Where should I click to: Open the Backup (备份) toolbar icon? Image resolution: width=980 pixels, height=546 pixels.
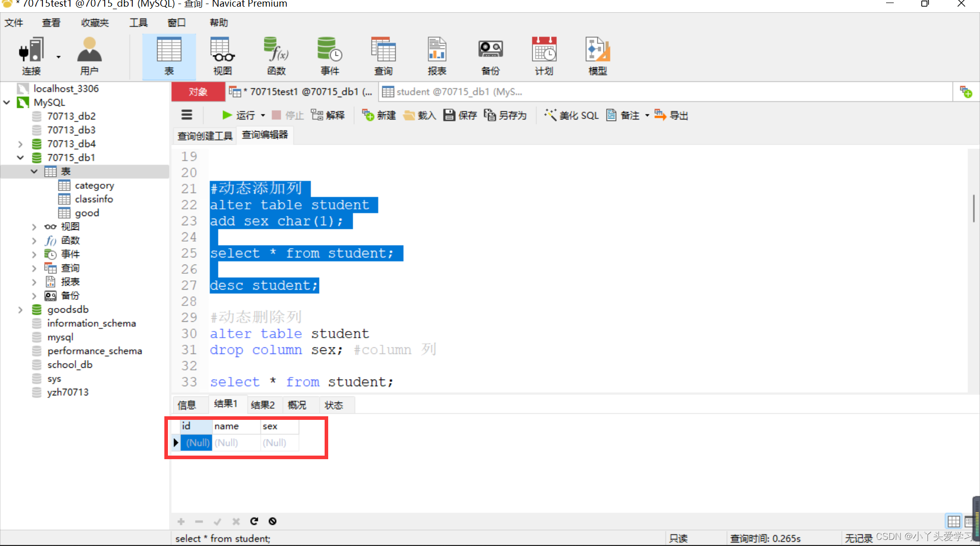click(x=491, y=56)
